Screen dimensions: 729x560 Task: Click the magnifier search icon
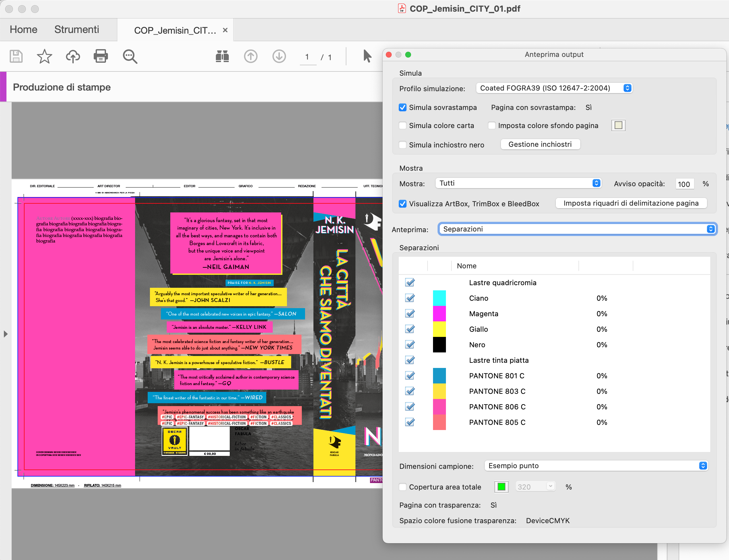pyautogui.click(x=130, y=56)
